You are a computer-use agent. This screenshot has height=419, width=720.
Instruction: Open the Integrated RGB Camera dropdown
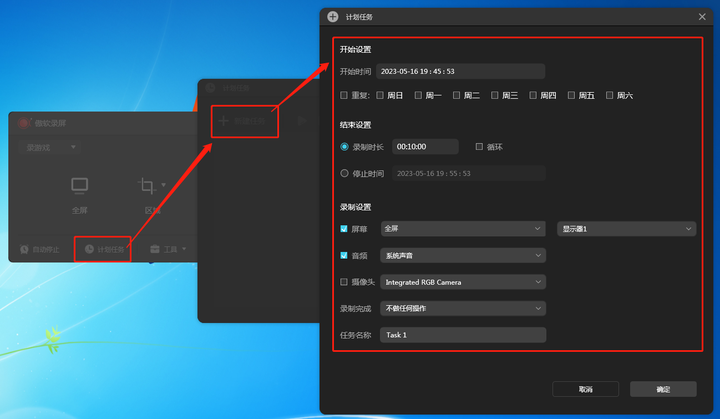463,282
